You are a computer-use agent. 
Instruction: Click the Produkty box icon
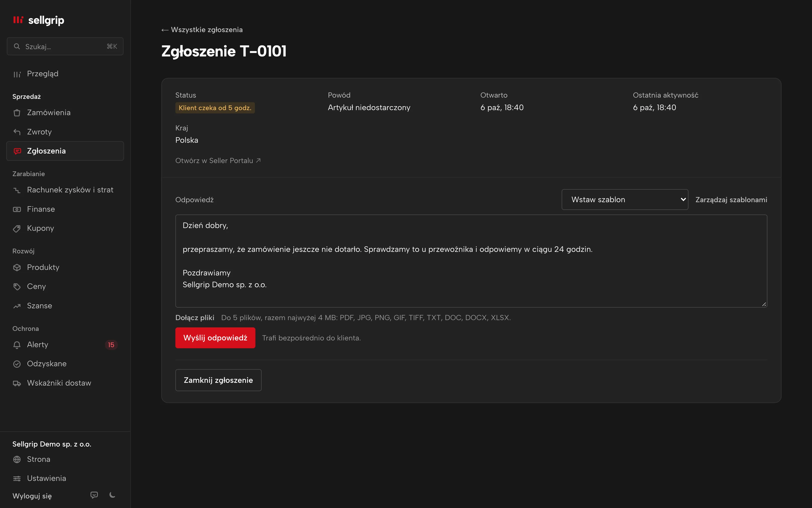click(17, 267)
